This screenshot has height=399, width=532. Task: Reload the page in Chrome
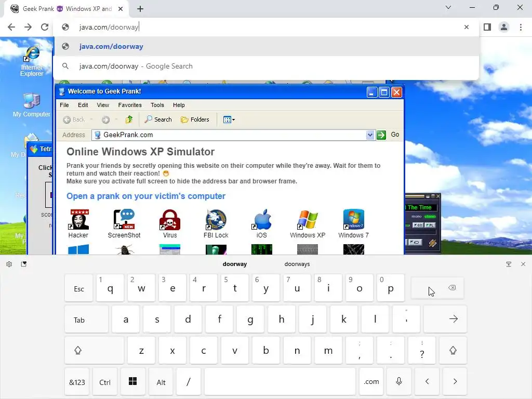point(45,27)
